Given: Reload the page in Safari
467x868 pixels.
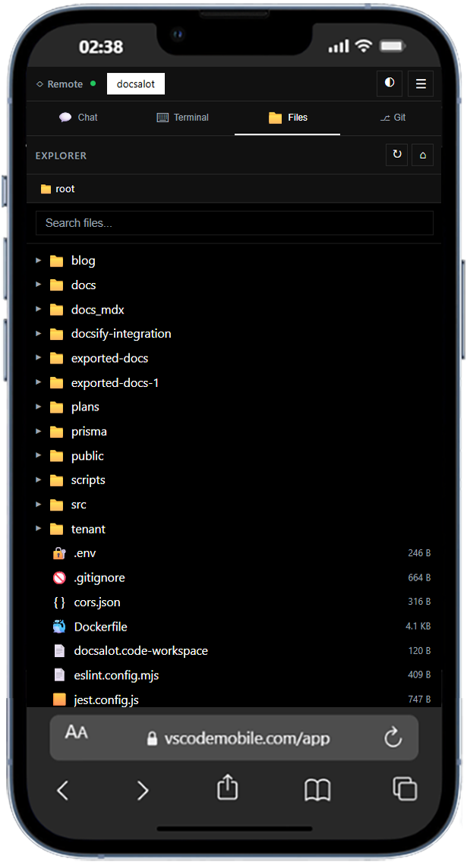Looking at the screenshot, I should 393,737.
